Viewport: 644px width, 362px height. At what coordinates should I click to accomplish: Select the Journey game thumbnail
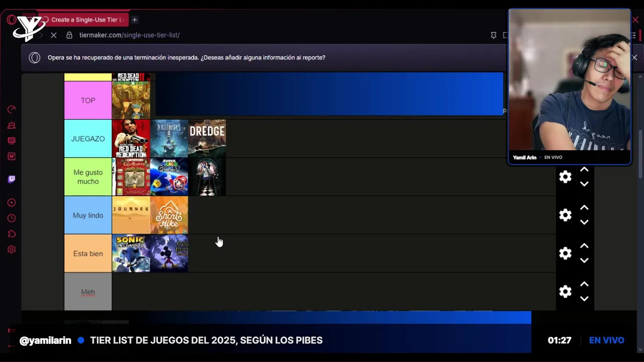click(x=131, y=215)
